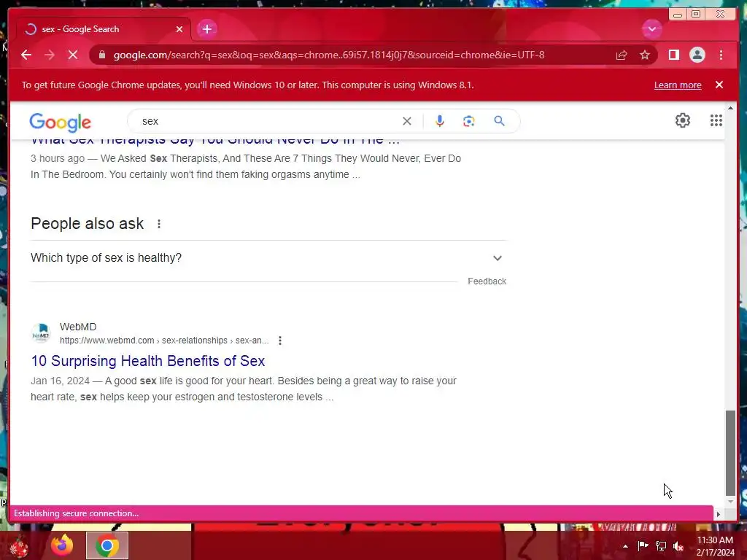Image resolution: width=747 pixels, height=560 pixels.
Task: Open the Start button ornament
Action: click(19, 546)
